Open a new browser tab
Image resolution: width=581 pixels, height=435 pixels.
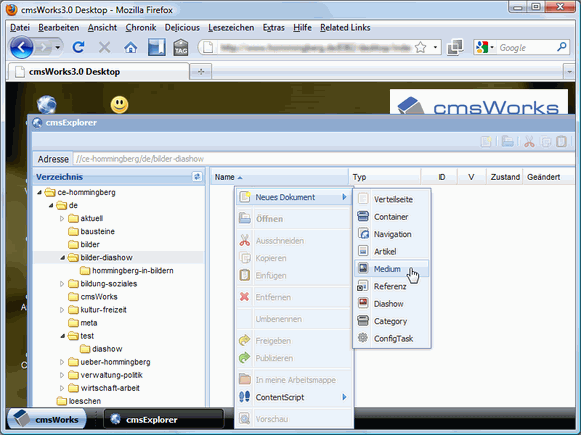pyautogui.click(x=200, y=72)
